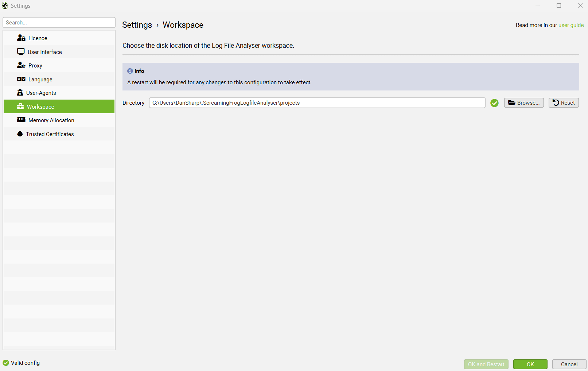588x371 pixels.
Task: Click the 'Valid config' status text
Action: pos(26,363)
